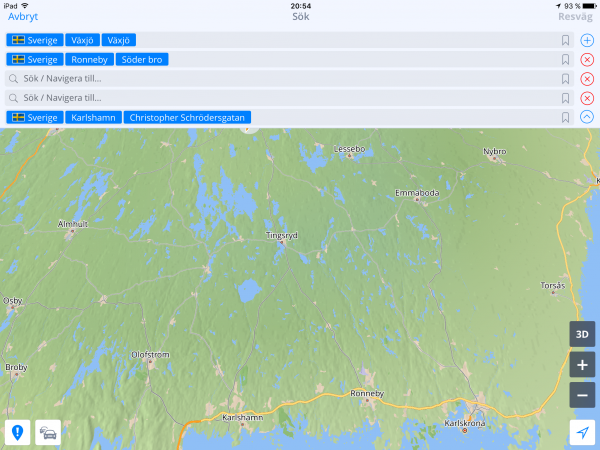Click the second empty Sök / Navigera till field
600x450 pixels.
coord(280,98)
